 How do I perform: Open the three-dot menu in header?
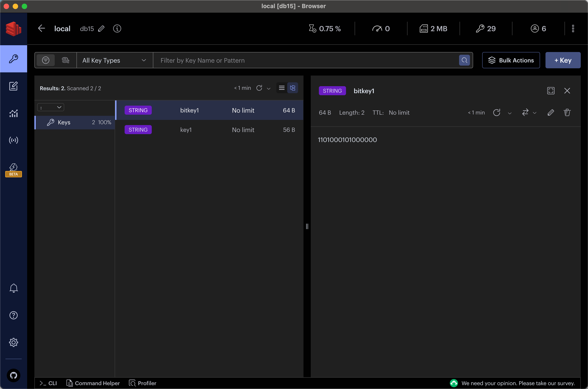573,28
